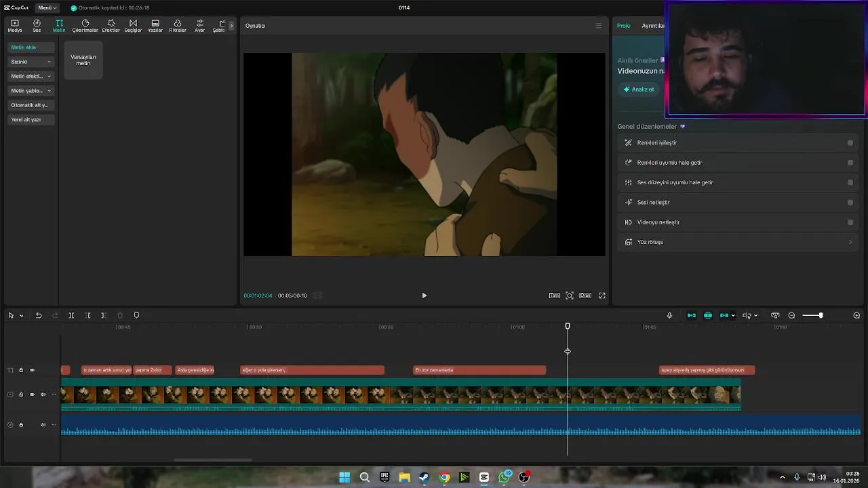
Task: Click the fit timeline to window icon
Action: (775, 315)
